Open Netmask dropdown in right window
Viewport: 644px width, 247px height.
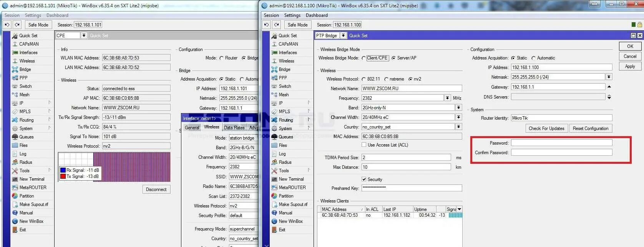(609, 77)
